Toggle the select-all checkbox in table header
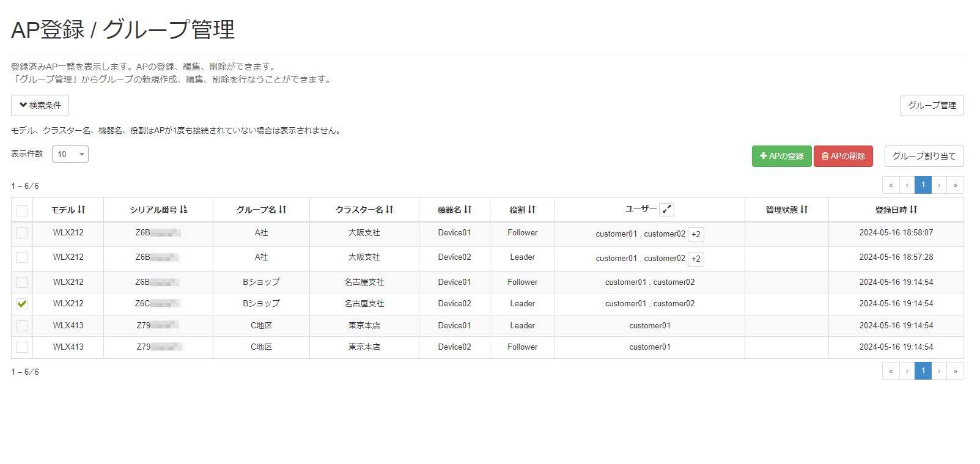This screenshot has width=980, height=464. 22,211
